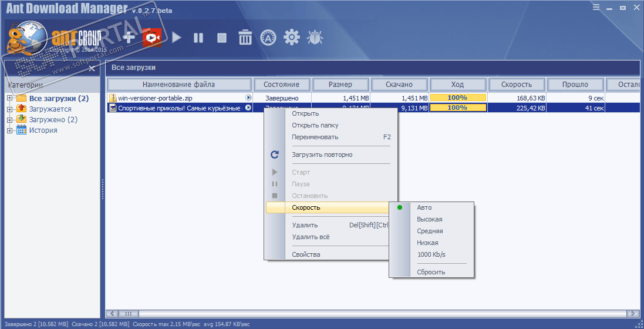Click Сбросить in the speed submenu

click(x=431, y=272)
